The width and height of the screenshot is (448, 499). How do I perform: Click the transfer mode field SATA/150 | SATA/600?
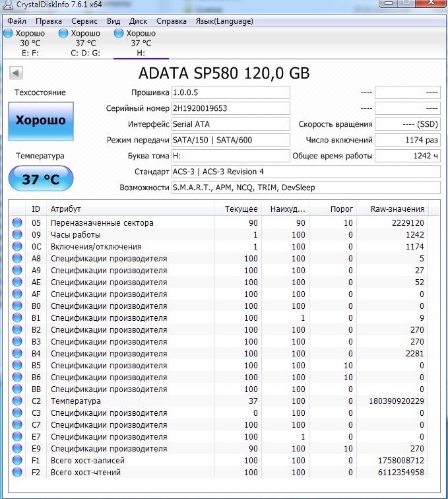pos(231,140)
